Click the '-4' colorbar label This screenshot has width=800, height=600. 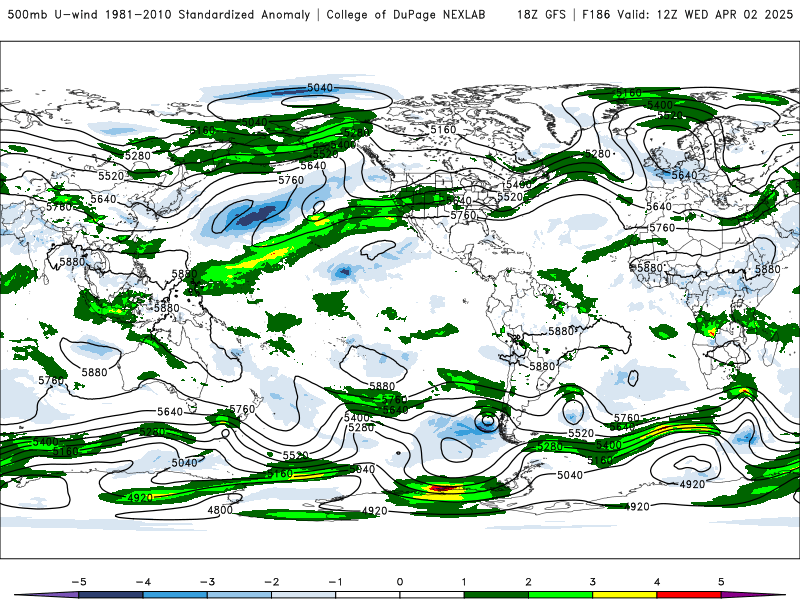point(143,582)
